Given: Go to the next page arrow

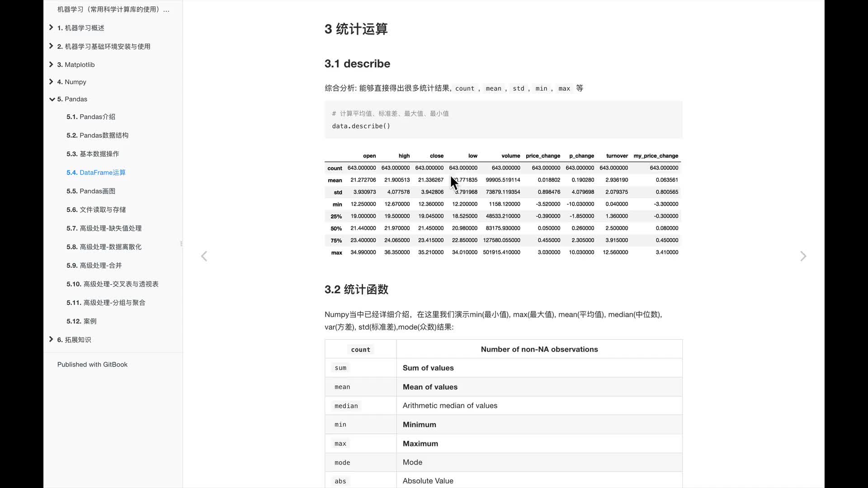Looking at the screenshot, I should coord(803,256).
